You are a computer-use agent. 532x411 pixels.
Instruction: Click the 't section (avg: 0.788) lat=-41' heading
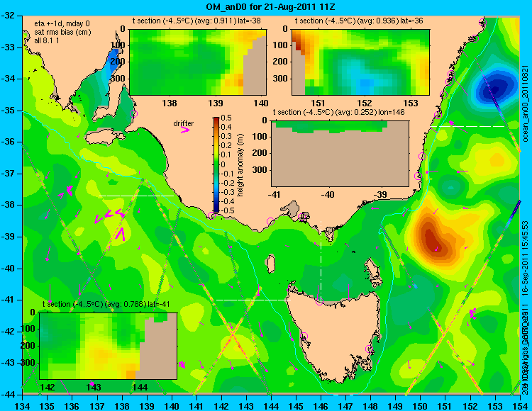coord(106,304)
